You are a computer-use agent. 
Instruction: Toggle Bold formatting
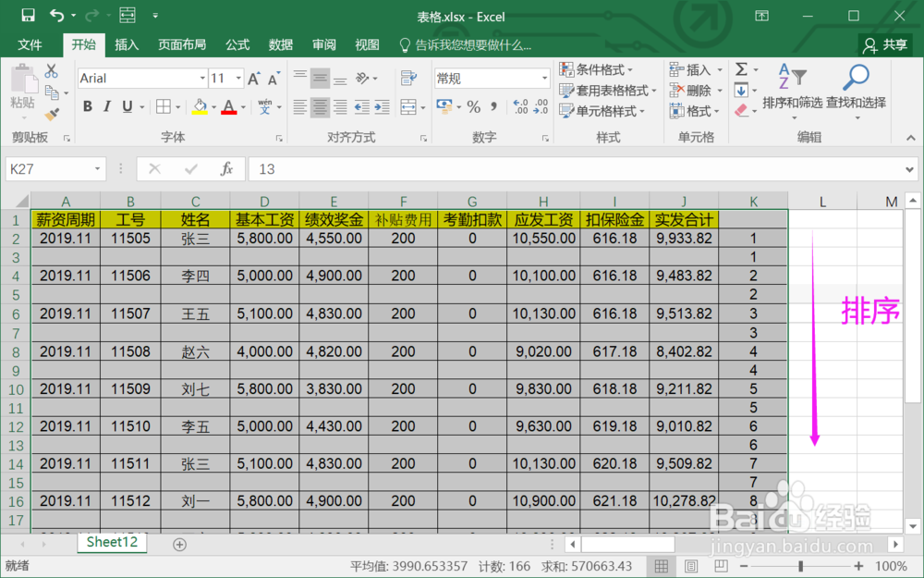[88, 106]
